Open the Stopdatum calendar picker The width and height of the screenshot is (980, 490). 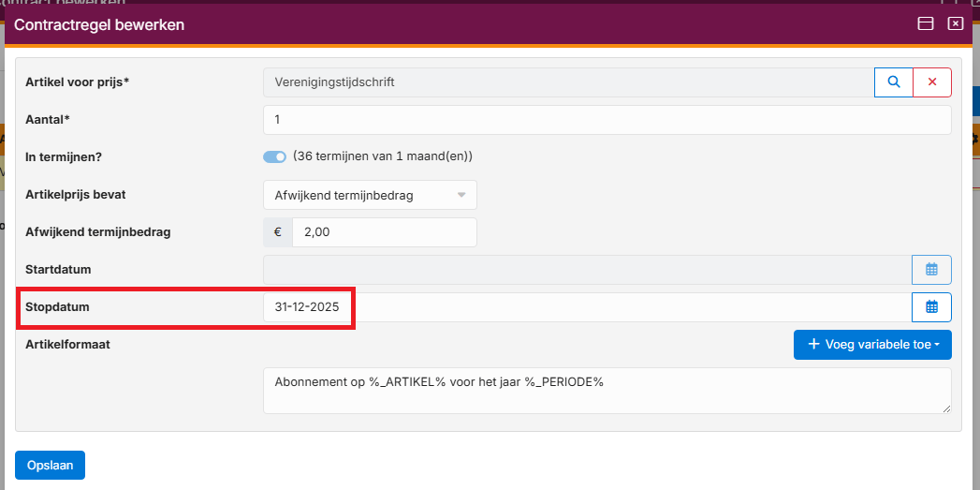click(931, 307)
